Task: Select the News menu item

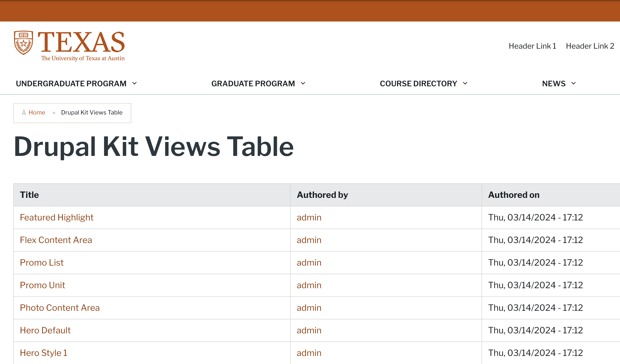Action: 554,84
